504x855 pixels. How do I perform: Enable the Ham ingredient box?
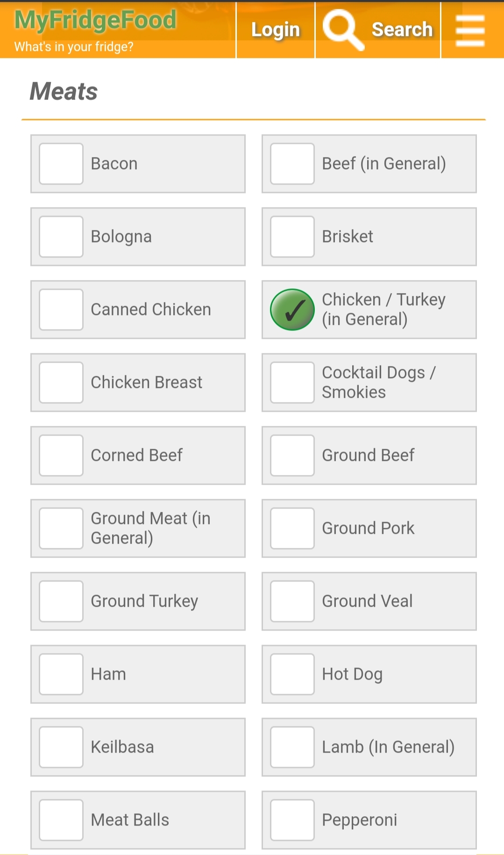(x=61, y=674)
